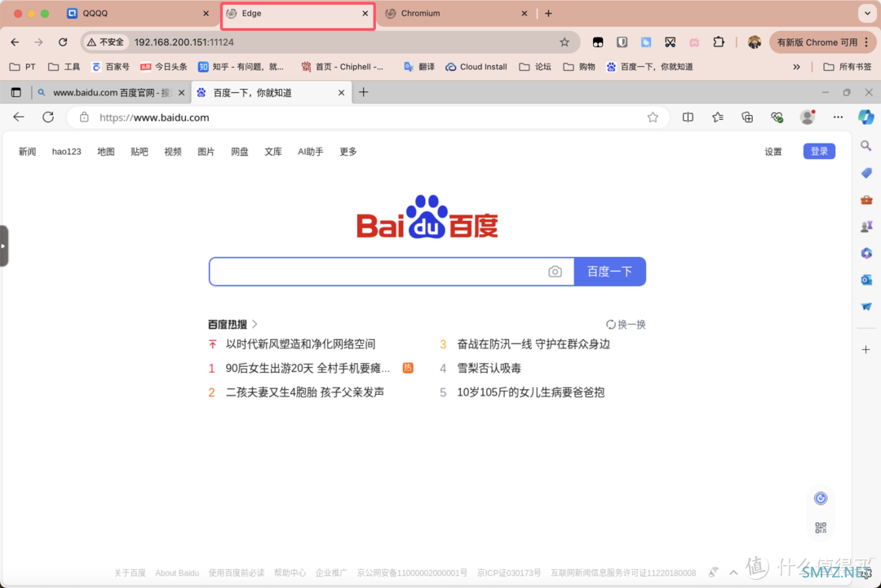Expand 百度热搜 with chevron
881x588 pixels.
pyautogui.click(x=255, y=324)
